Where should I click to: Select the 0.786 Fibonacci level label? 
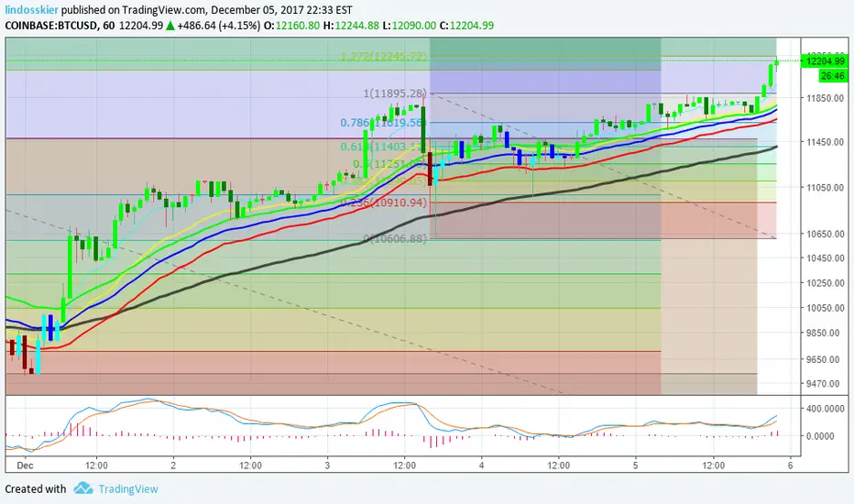[382, 123]
